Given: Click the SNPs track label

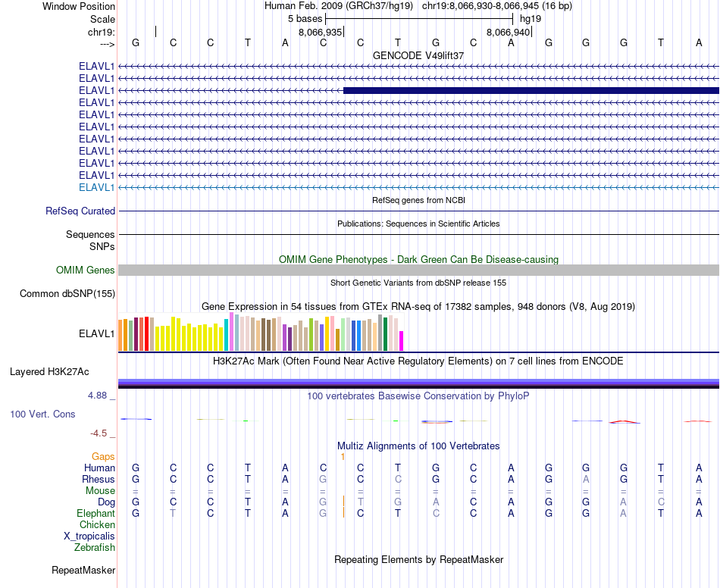Looking at the screenshot, I should (102, 246).
